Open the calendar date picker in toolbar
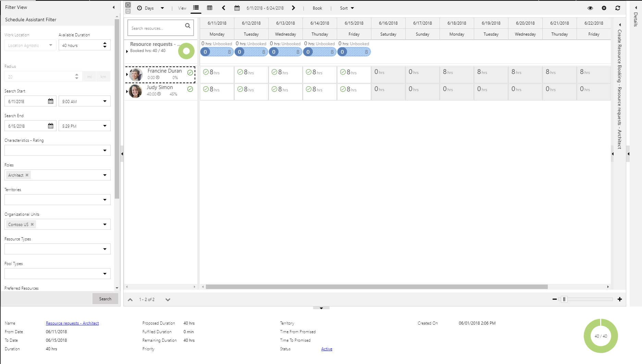 click(x=237, y=8)
